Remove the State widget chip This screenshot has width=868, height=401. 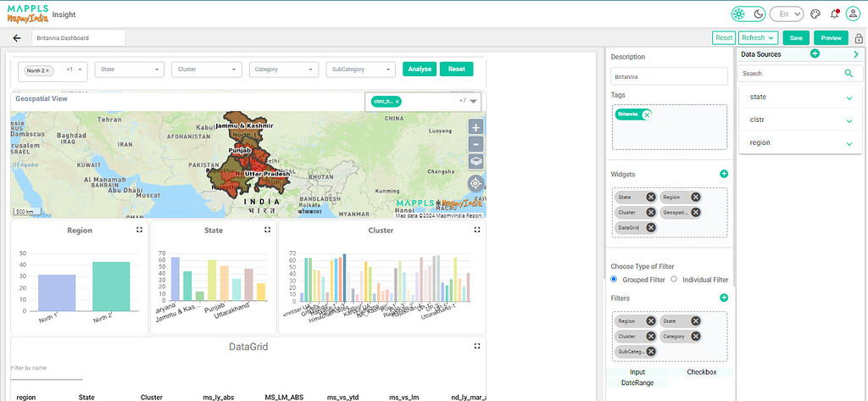coord(650,198)
